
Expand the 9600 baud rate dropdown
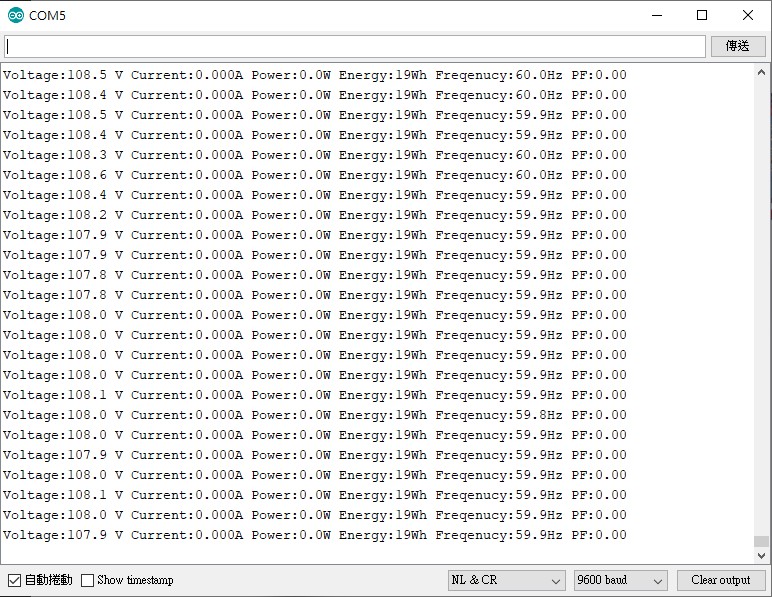(620, 580)
